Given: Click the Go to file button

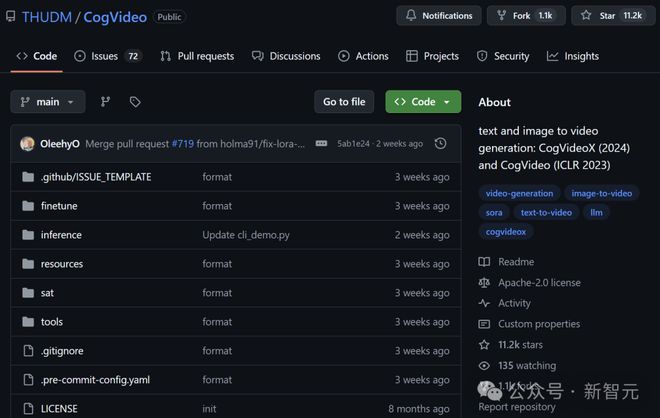Looking at the screenshot, I should 344,102.
